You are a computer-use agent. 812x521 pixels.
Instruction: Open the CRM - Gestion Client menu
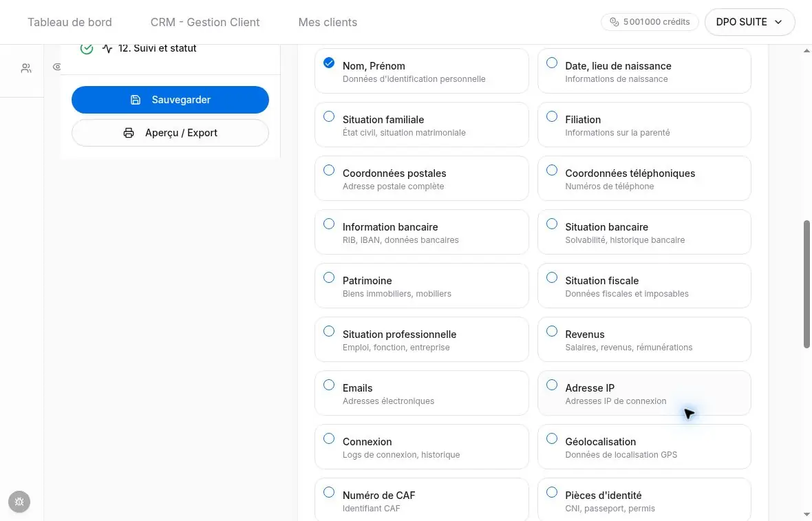[205, 22]
